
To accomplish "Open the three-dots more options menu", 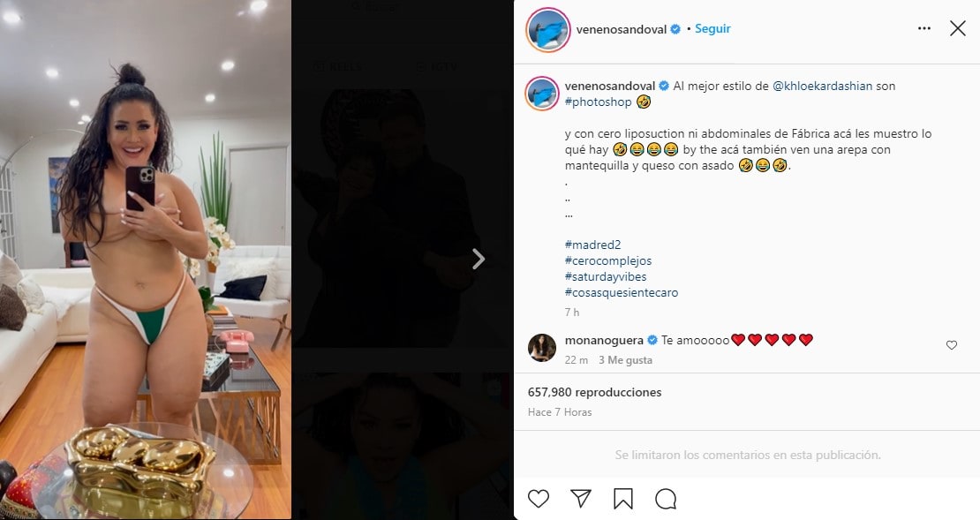I will click(x=924, y=29).
